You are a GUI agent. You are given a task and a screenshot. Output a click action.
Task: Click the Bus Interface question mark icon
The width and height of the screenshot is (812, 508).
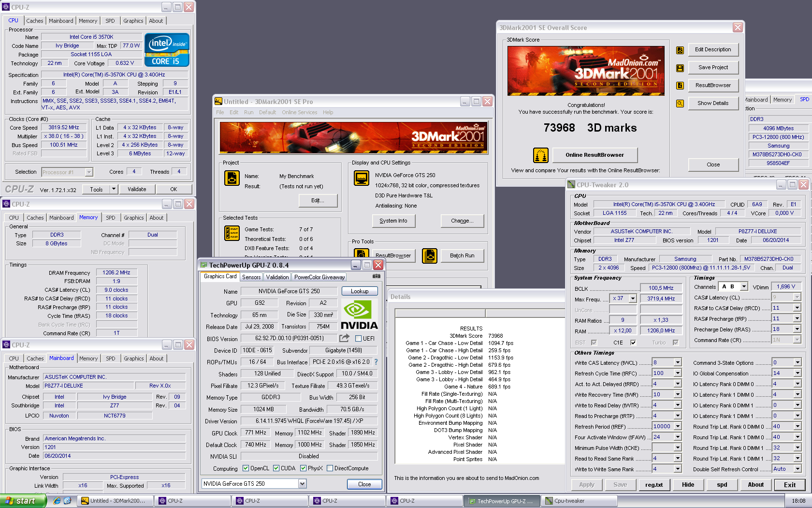pos(376,362)
